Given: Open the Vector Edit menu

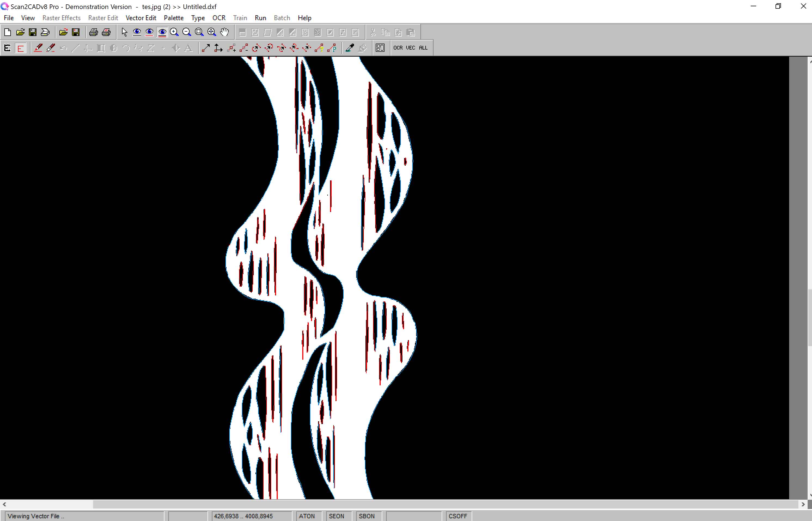Looking at the screenshot, I should point(141,18).
